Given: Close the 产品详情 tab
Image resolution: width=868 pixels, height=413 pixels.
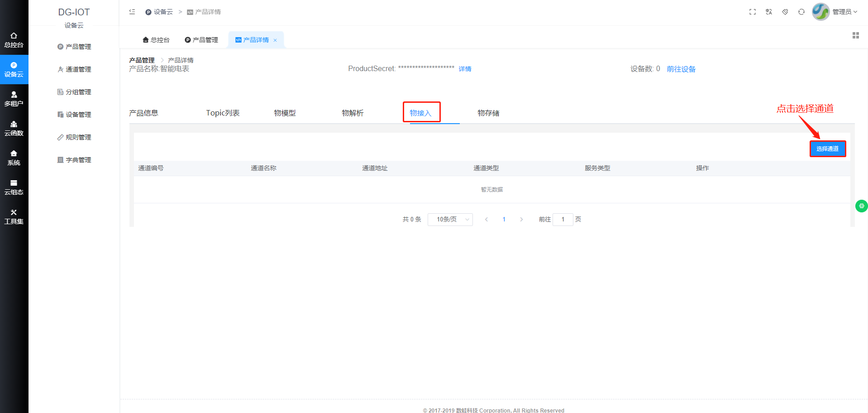Looking at the screenshot, I should pyautogui.click(x=275, y=40).
